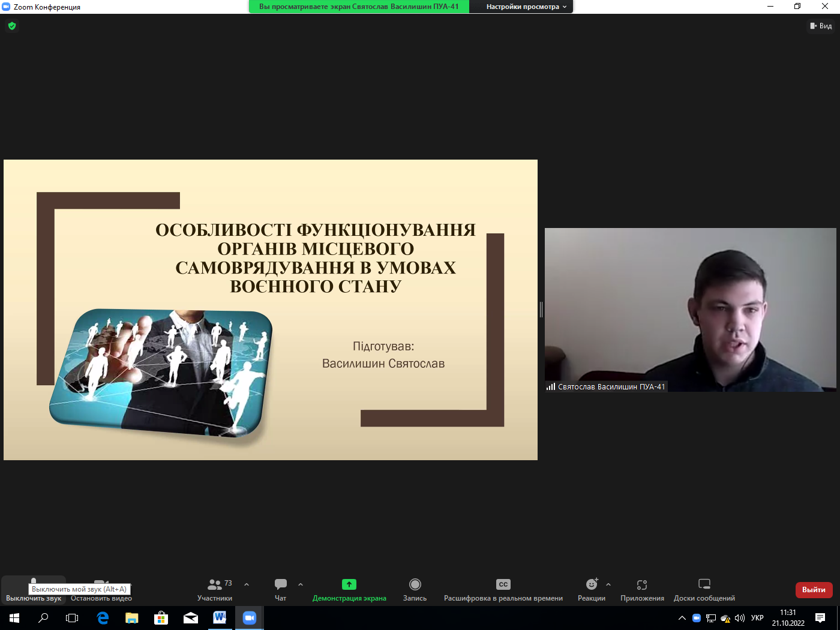Viewport: 840px width, 630px height.
Task: Click Zoom icon in system tray
Action: [x=697, y=618]
